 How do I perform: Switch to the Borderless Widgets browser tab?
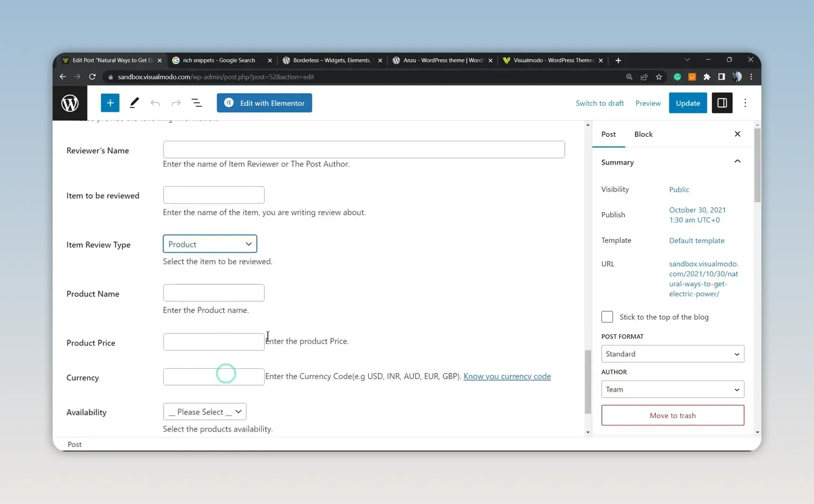[332, 60]
